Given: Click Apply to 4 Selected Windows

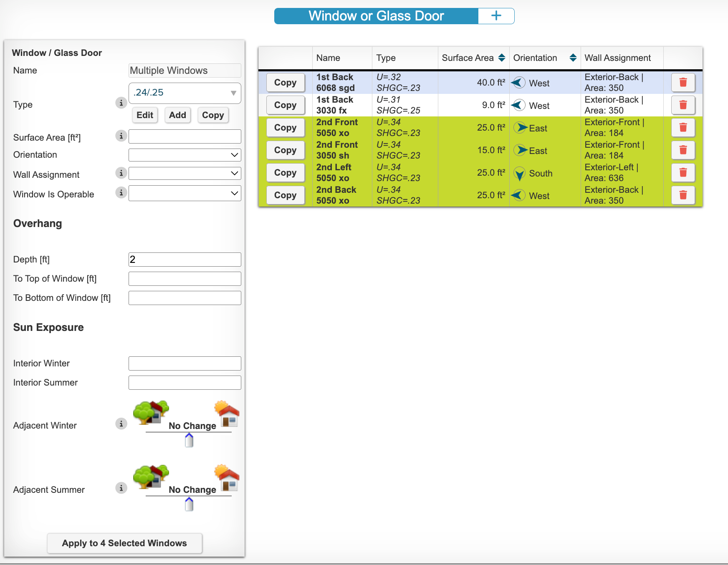Looking at the screenshot, I should [x=124, y=543].
